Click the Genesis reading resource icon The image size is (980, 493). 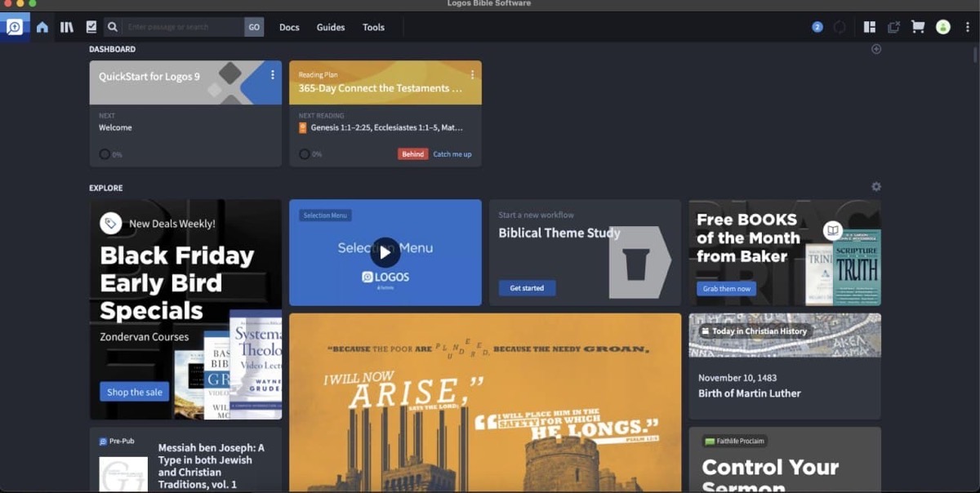303,128
